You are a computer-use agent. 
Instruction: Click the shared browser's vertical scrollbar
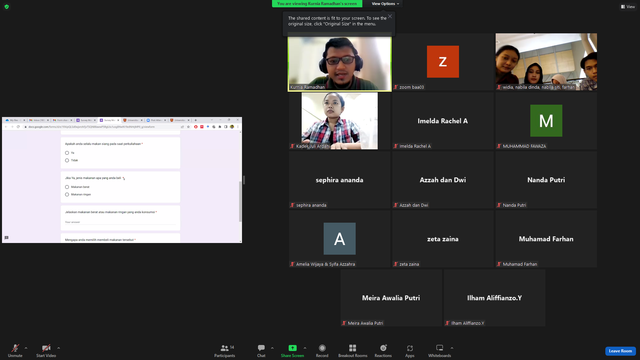click(240, 202)
